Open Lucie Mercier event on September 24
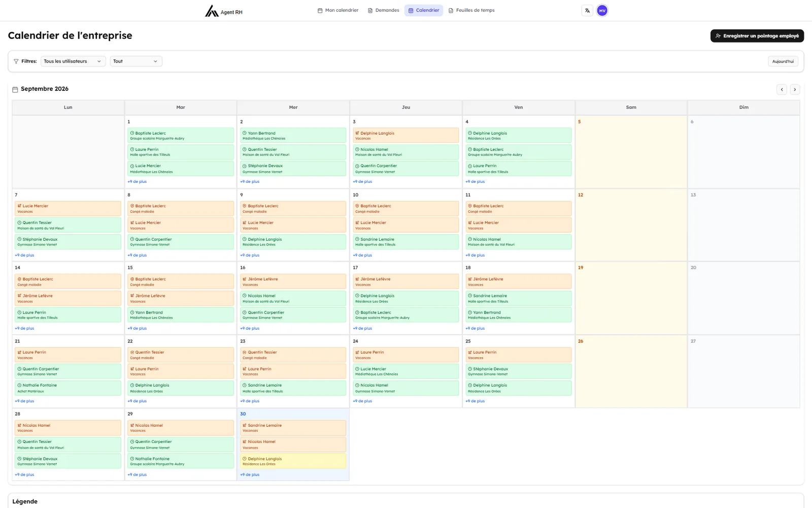 click(406, 371)
